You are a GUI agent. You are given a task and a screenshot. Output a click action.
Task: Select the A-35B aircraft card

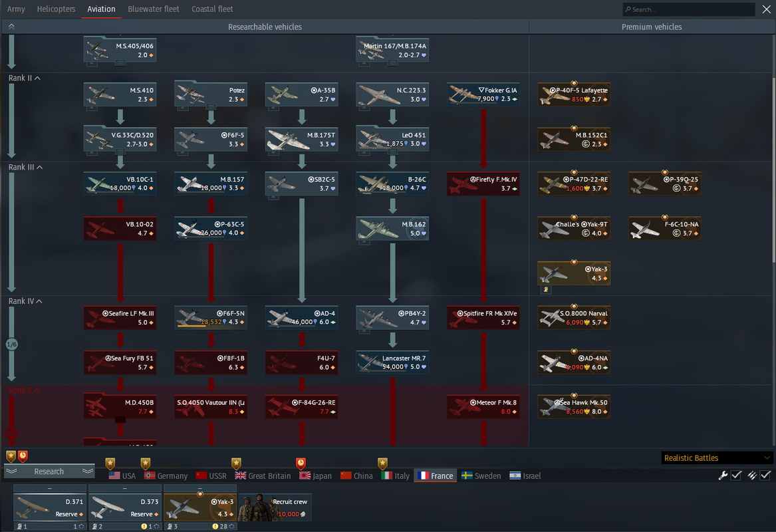click(301, 94)
